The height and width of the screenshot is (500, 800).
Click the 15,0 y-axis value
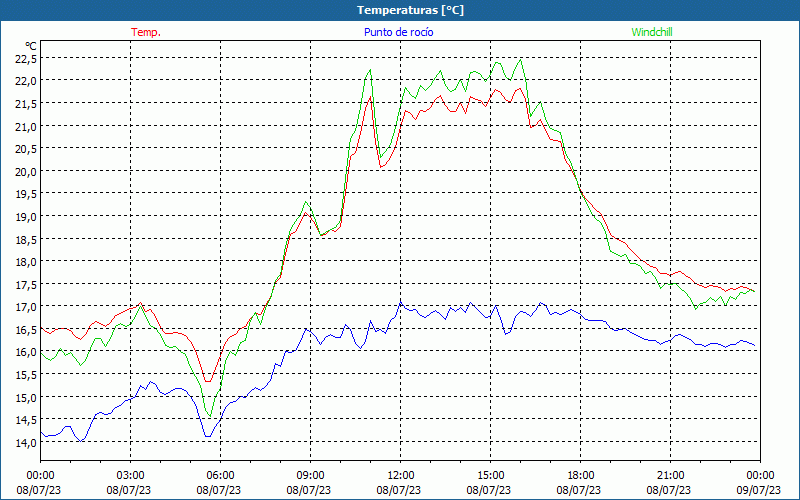(x=26, y=397)
